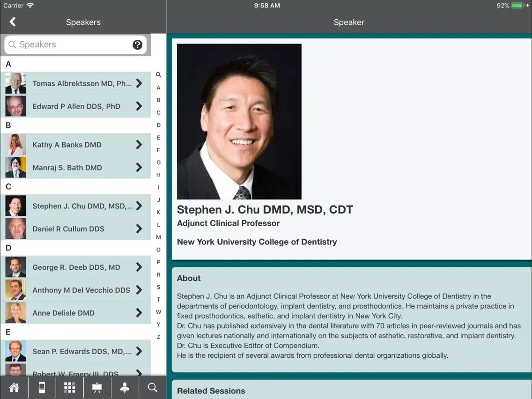This screenshot has height=399, width=532.
Task: Expand Stephen J. Chu row chevron
Action: (x=139, y=206)
